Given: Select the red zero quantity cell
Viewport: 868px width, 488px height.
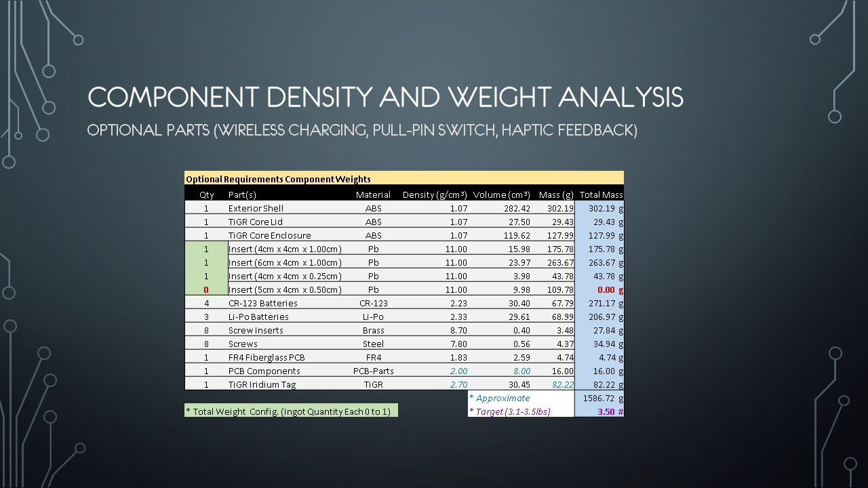Looking at the screenshot, I should coord(206,289).
